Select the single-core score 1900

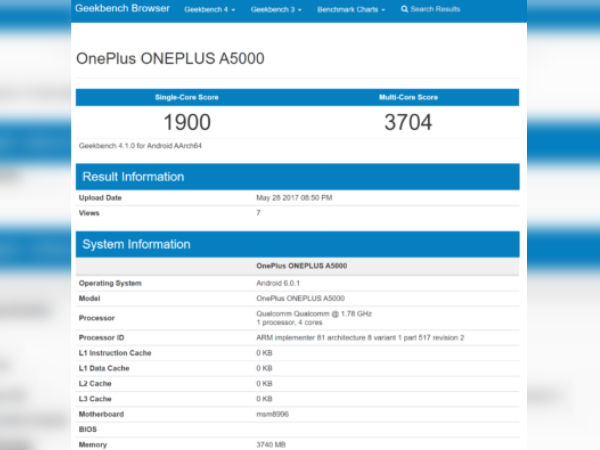point(187,122)
